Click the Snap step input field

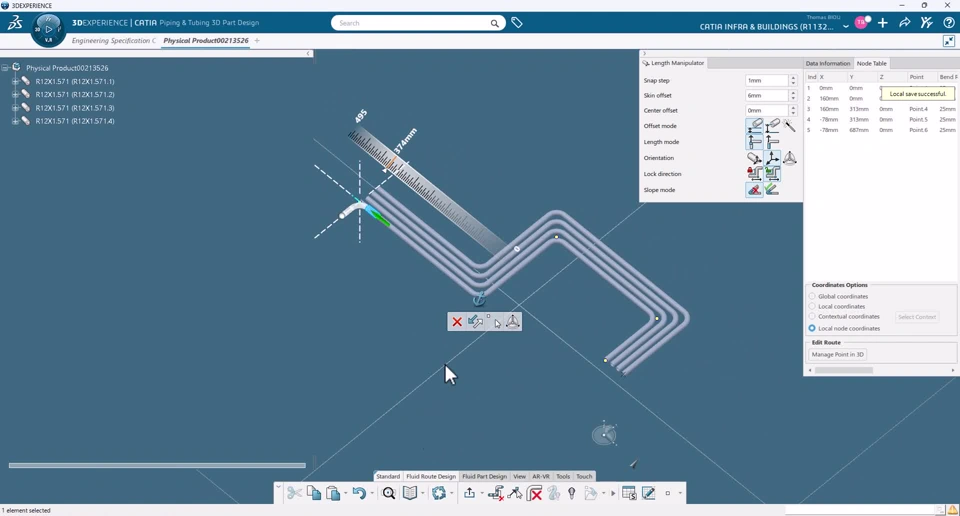[767, 80]
